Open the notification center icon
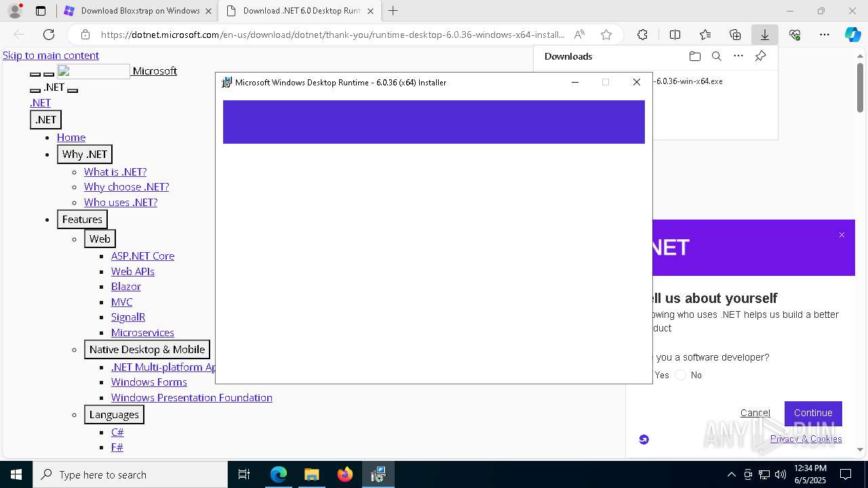The height and width of the screenshot is (488, 868). tap(846, 474)
